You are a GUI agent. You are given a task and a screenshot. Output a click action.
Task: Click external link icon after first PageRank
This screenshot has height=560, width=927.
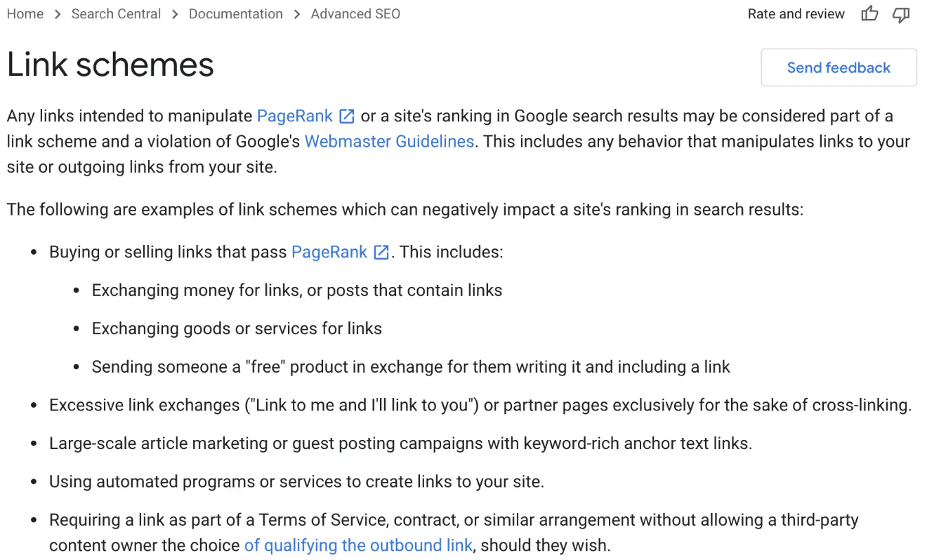(x=347, y=116)
